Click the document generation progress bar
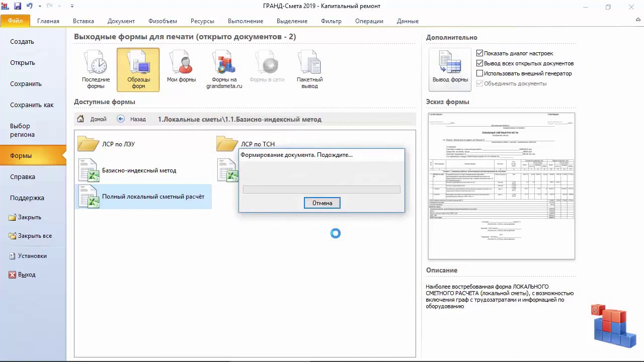The width and height of the screenshot is (644, 362). [321, 190]
